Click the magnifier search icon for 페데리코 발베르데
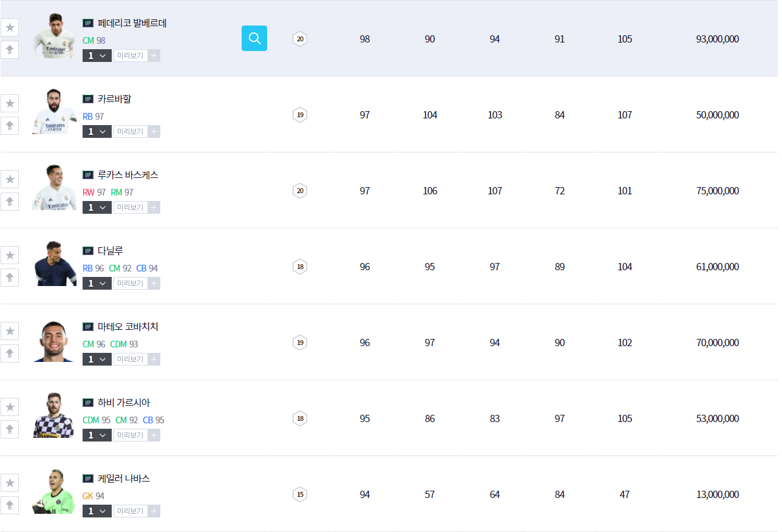Viewport: 782px width, 532px height. 254,38
